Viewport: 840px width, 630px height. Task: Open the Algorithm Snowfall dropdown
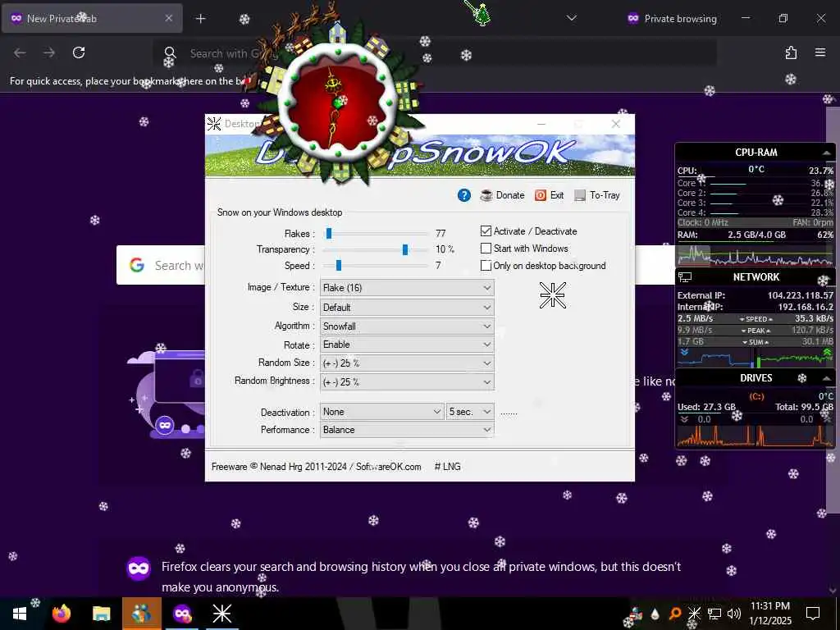point(407,326)
